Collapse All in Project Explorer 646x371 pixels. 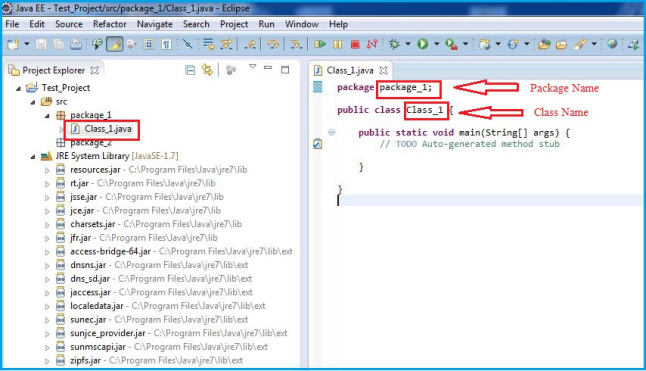(190, 70)
